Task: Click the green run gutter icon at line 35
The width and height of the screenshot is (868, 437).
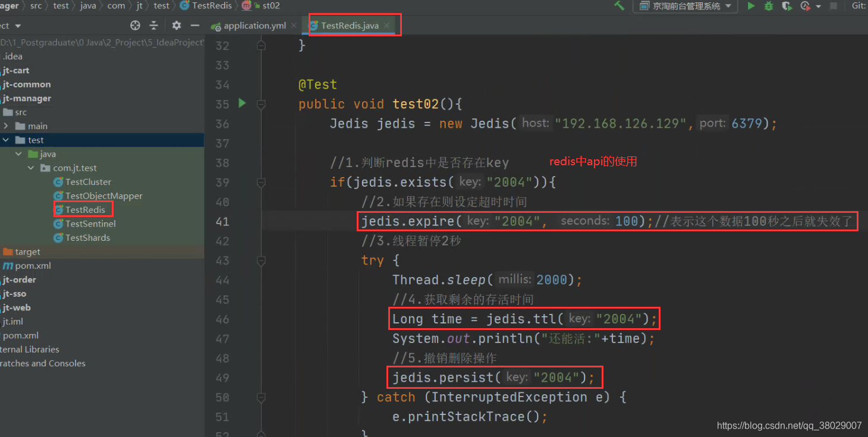Action: click(242, 103)
